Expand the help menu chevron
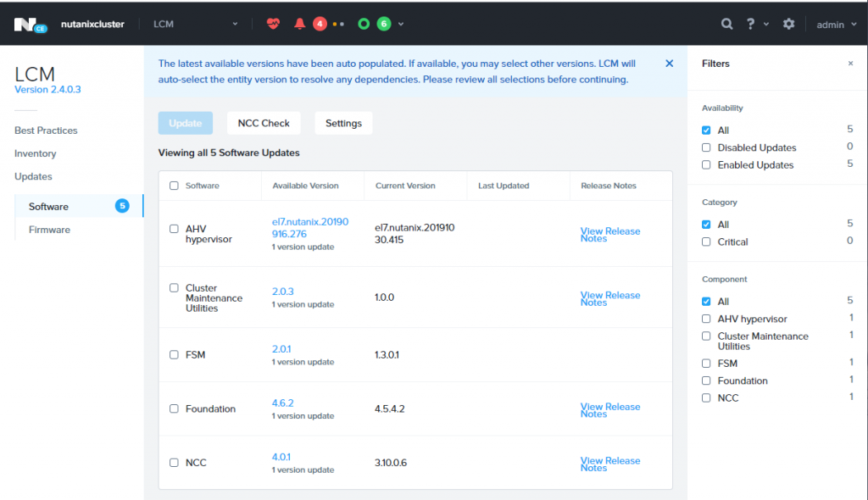Screen dimensions: 868x500 tap(766, 25)
